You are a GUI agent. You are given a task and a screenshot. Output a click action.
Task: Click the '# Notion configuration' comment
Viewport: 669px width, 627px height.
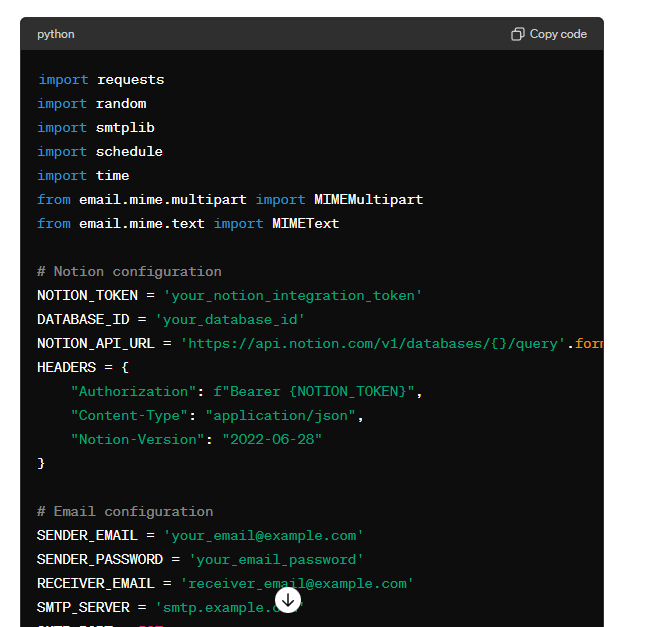point(129,271)
